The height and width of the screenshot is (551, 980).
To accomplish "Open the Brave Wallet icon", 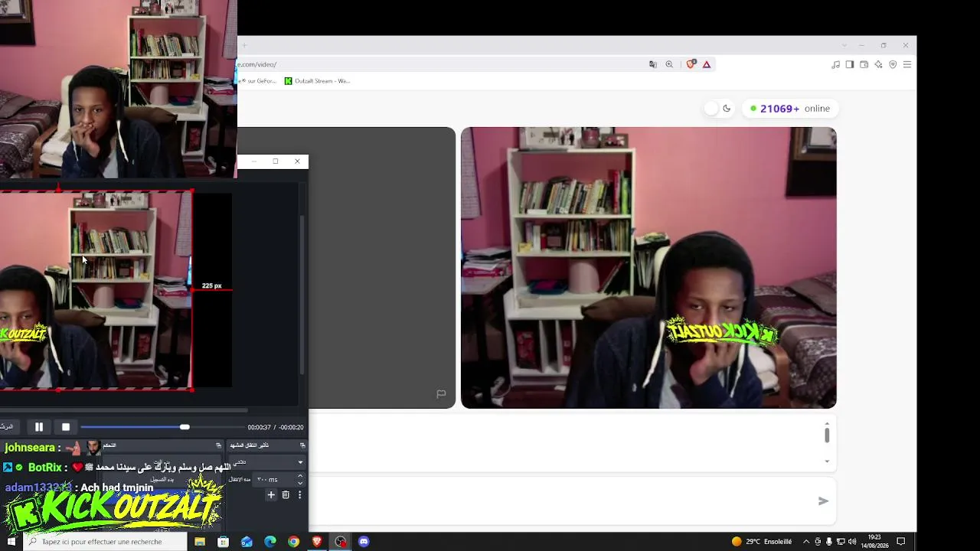I will (x=864, y=65).
